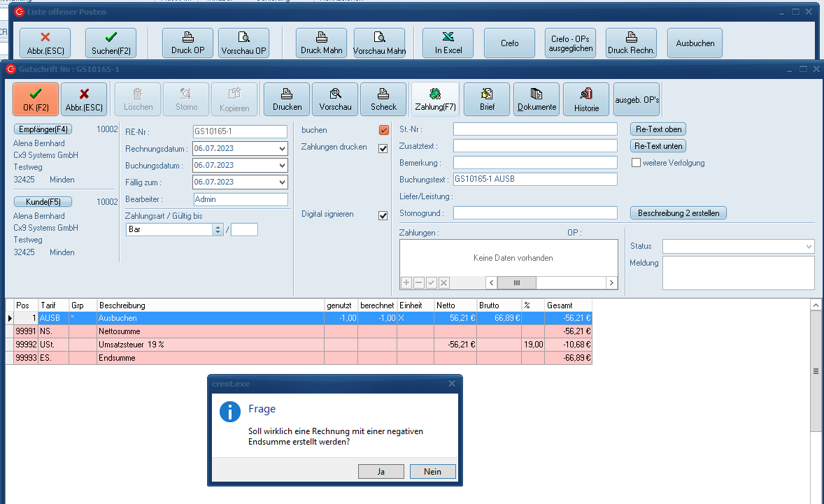Screen dimensions: 824x504
Task: Click the Drucken printer icon
Action: point(287,99)
